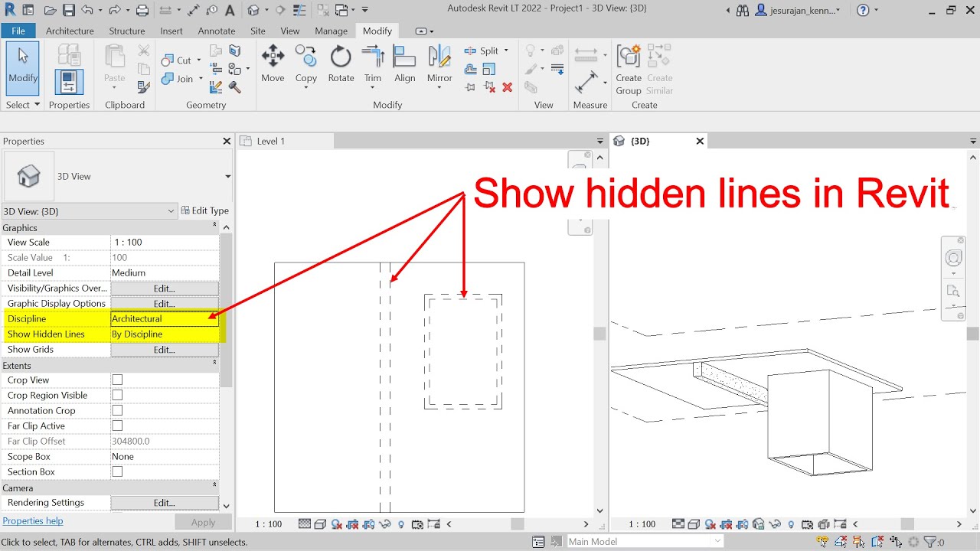Switch to the Architecture ribbon tab
Image resolution: width=980 pixels, height=551 pixels.
[x=70, y=31]
